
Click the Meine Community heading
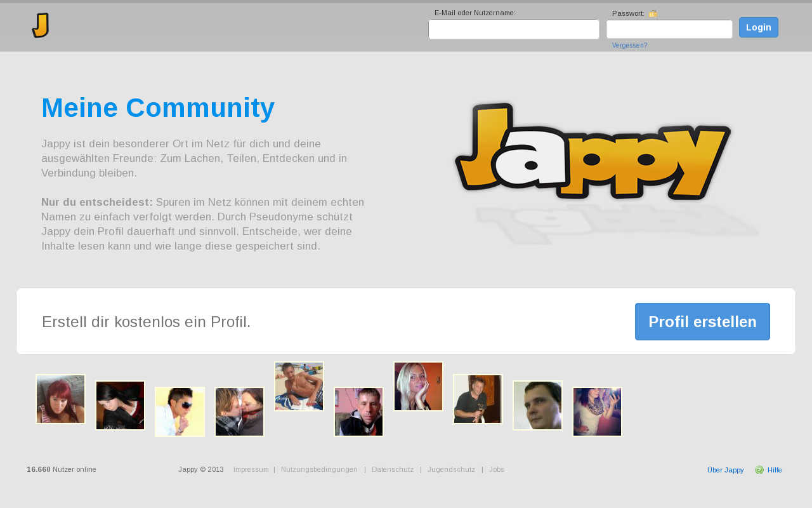click(158, 108)
